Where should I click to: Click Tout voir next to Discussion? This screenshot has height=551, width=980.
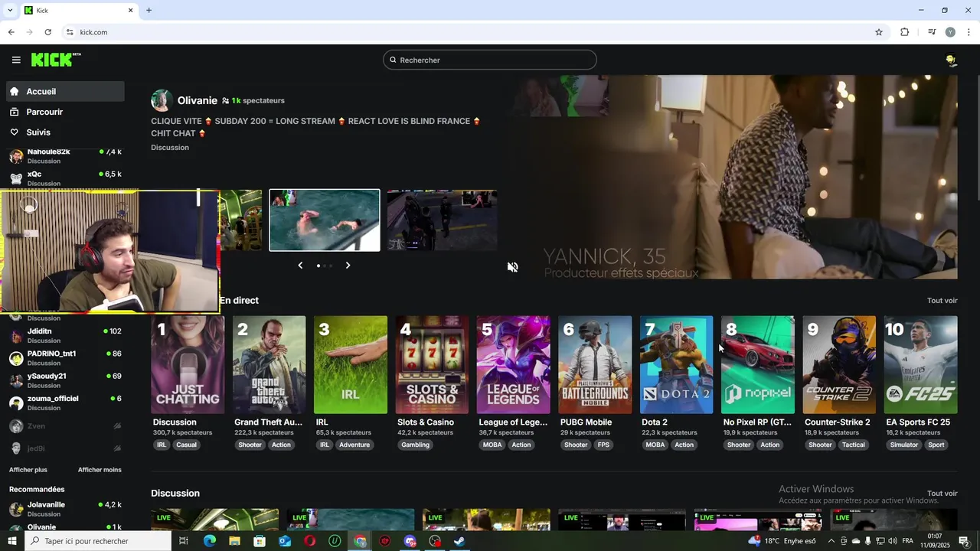coord(942,494)
